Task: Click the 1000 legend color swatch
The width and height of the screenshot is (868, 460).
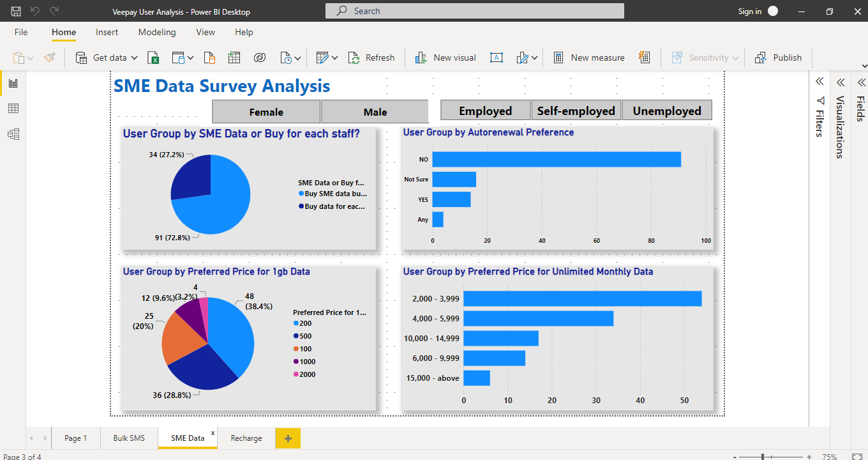Action: (x=296, y=362)
